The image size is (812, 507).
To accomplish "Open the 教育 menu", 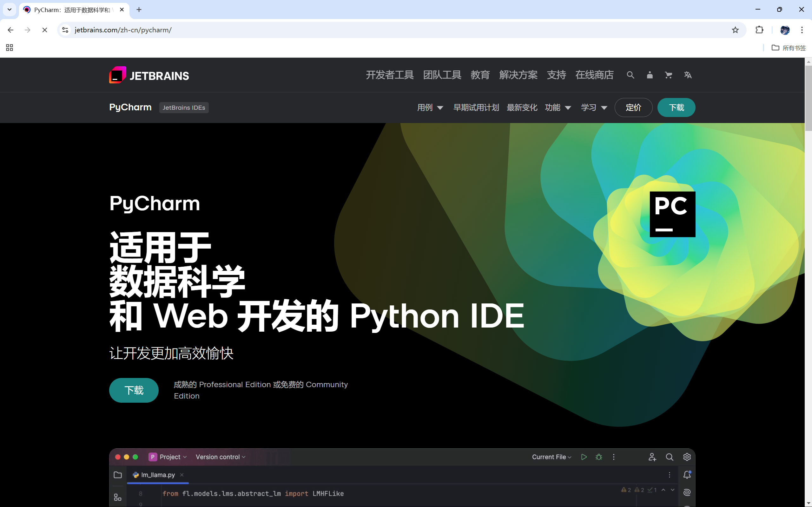I will pyautogui.click(x=480, y=75).
